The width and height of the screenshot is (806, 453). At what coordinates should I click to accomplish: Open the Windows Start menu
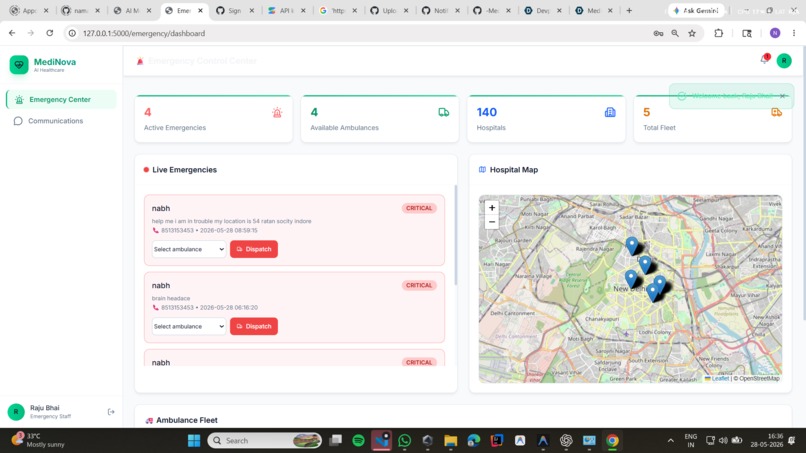(194, 441)
